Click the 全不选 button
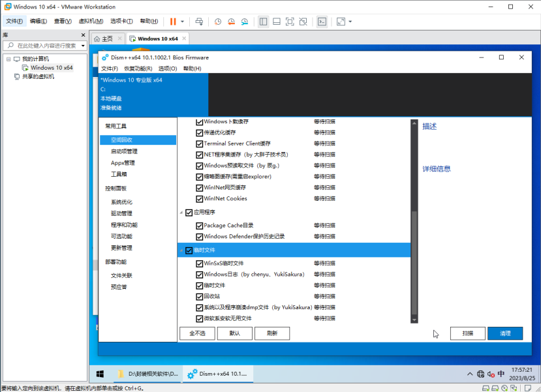The width and height of the screenshot is (541, 392). [197, 333]
